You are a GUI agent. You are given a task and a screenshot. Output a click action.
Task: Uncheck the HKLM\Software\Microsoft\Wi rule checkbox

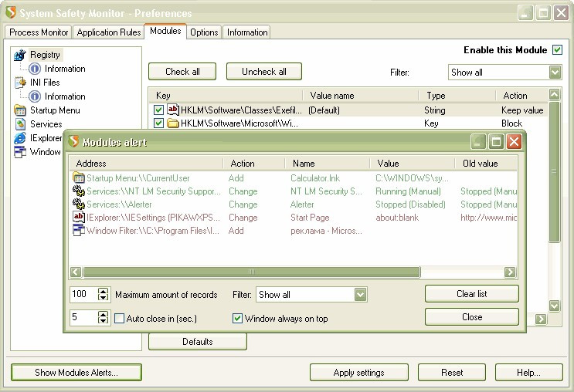[x=158, y=123]
